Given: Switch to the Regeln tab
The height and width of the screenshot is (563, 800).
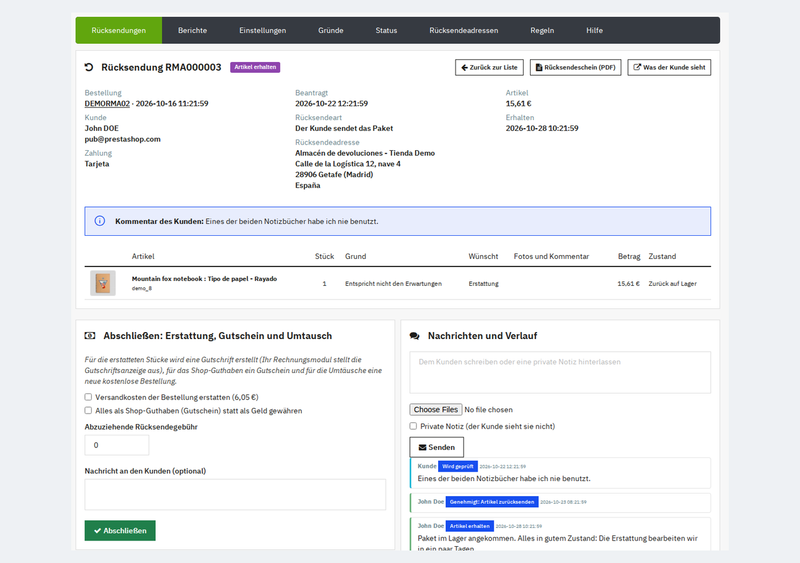Looking at the screenshot, I should tap(542, 30).
